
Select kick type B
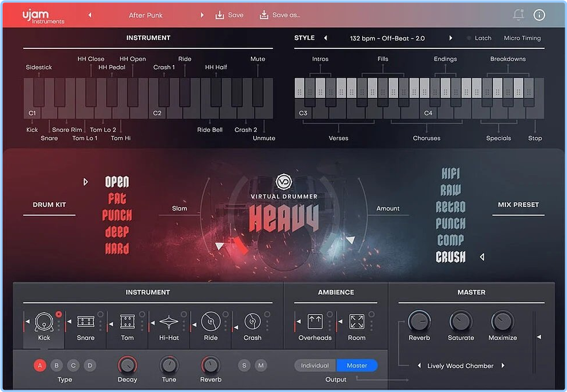pos(57,365)
